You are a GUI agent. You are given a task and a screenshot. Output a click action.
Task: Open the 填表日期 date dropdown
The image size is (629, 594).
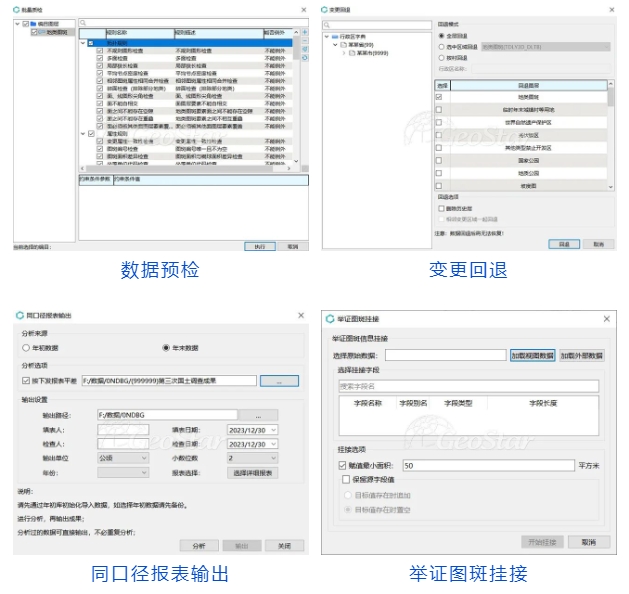[x=270, y=431]
